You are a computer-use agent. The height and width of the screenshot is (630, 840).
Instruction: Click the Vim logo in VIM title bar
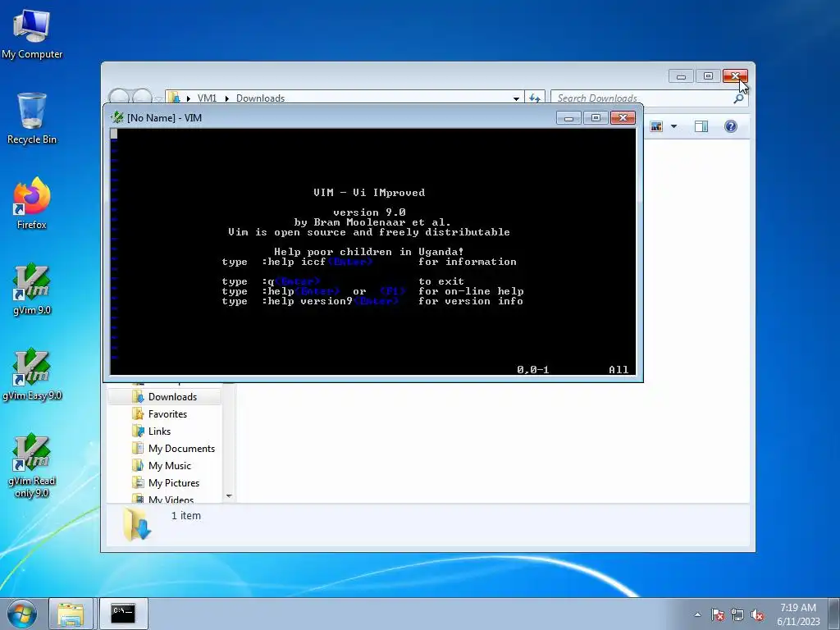[116, 117]
